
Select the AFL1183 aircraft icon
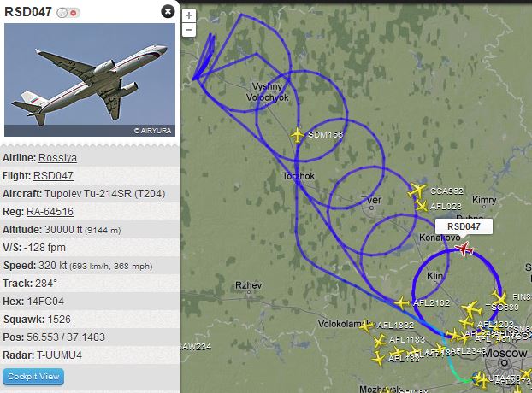click(x=379, y=340)
